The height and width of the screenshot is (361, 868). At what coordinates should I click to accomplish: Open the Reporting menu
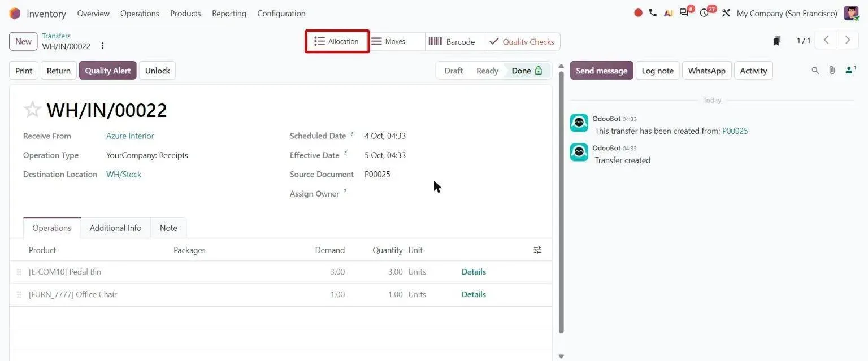(229, 13)
